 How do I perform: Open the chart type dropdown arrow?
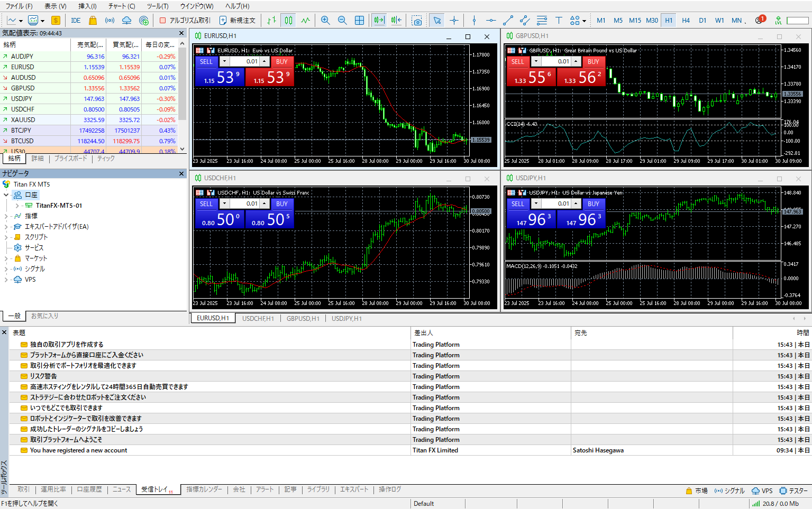tap(21, 21)
